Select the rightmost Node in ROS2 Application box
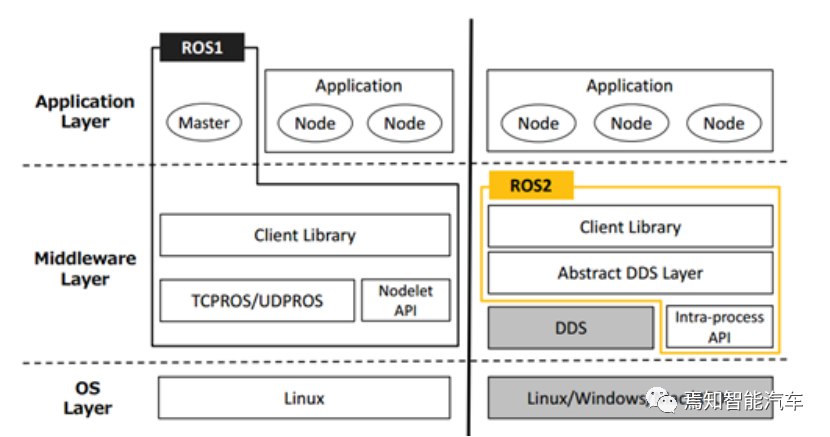 coord(724,123)
